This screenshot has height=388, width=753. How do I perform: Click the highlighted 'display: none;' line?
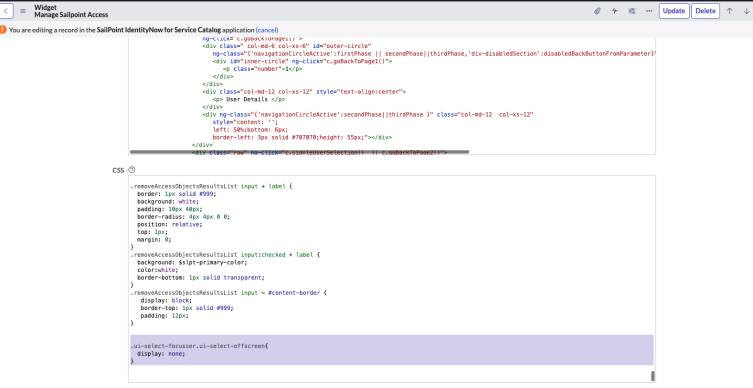[x=161, y=353]
